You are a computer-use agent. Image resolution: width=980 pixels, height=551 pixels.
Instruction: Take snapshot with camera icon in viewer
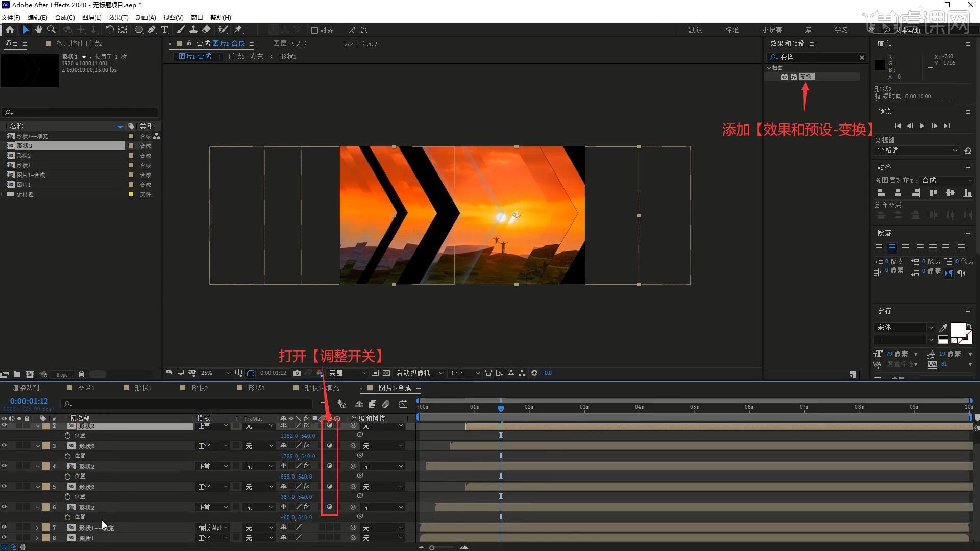pos(297,373)
